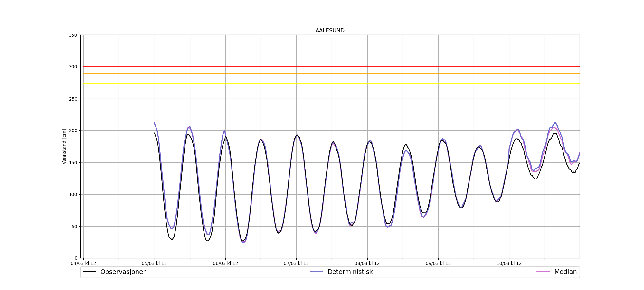
Task: Click the black Observasjoner legend line sample
Action: click(x=90, y=272)
